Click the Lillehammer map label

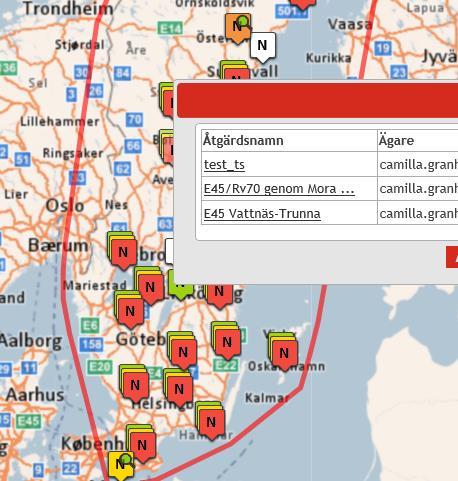coord(60,122)
